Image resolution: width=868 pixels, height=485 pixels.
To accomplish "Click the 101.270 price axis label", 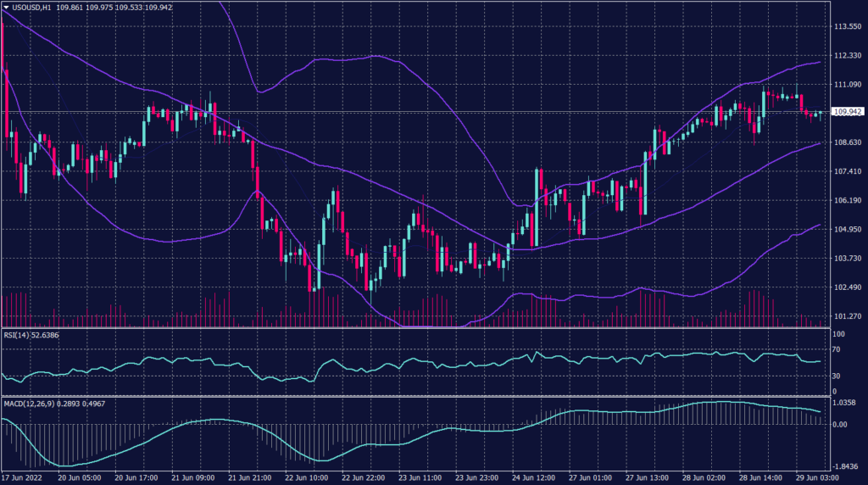I will pos(847,316).
